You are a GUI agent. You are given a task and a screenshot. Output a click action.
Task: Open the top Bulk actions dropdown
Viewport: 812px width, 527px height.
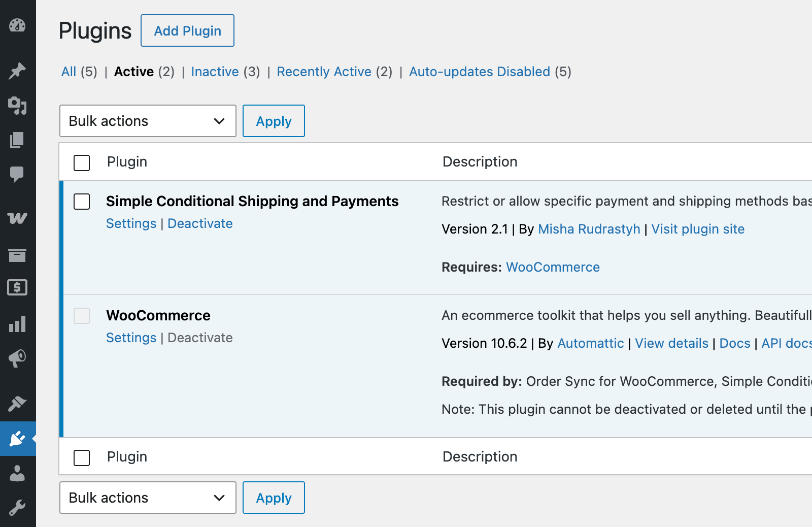point(148,121)
